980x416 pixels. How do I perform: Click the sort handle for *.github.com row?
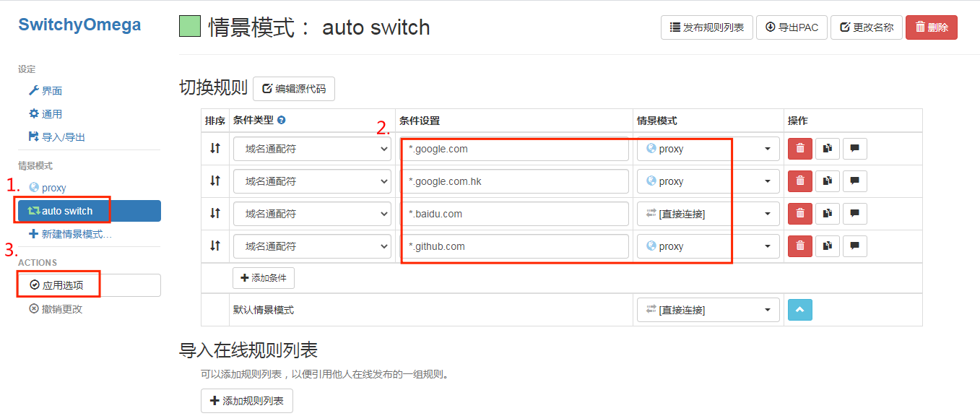tap(214, 246)
